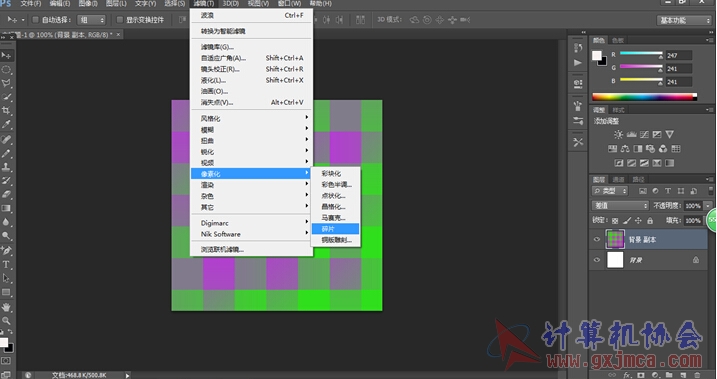Image resolution: width=717 pixels, height=379 pixels.
Task: Select the Zoom tool in toolbox
Action: [6, 320]
